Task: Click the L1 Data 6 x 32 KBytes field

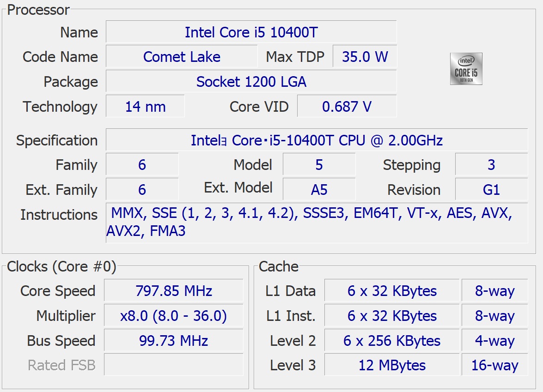Action: pos(392,291)
